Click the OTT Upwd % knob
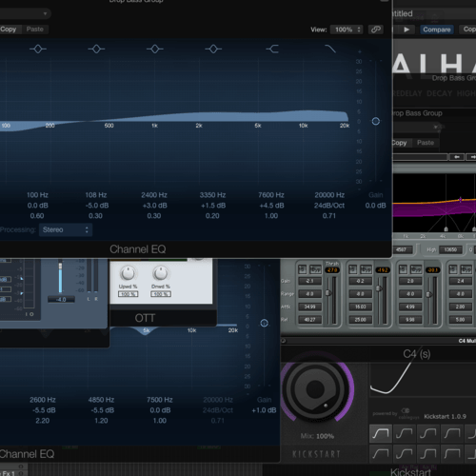Viewport: 476px width, 476px height. 128,273
